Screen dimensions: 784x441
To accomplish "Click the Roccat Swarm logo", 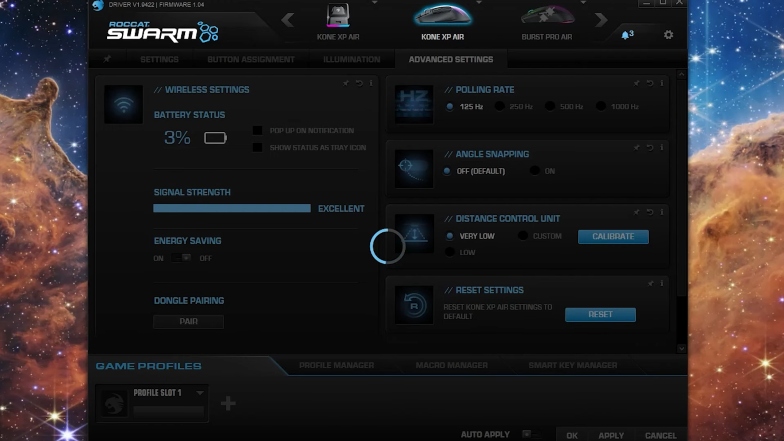I will [x=163, y=32].
